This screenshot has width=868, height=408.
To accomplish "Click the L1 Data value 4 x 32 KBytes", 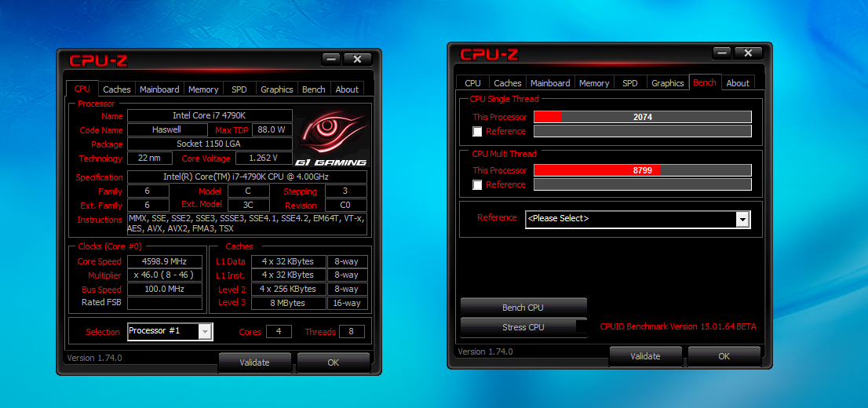I will tap(288, 261).
